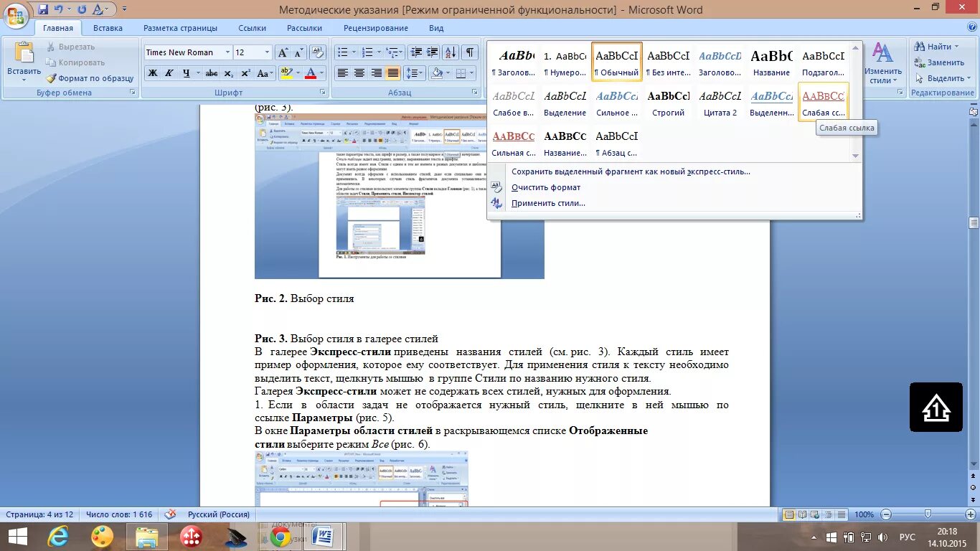Viewport: 980px width, 551px height.
Task: Click the zoom slider handle
Action: 928,514
